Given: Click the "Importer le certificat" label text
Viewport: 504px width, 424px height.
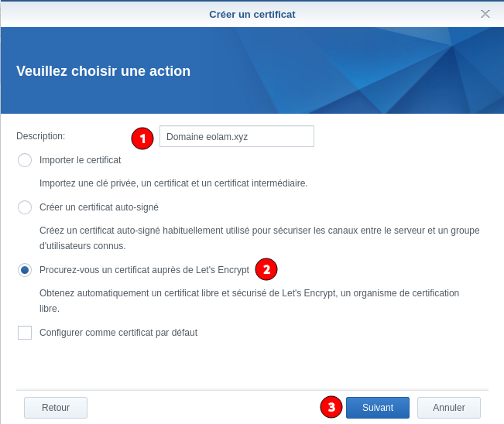Looking at the screenshot, I should [80, 160].
